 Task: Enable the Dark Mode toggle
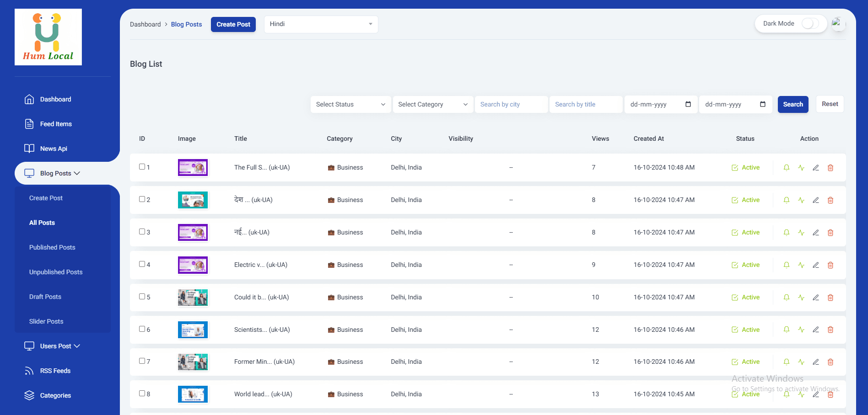[810, 23]
